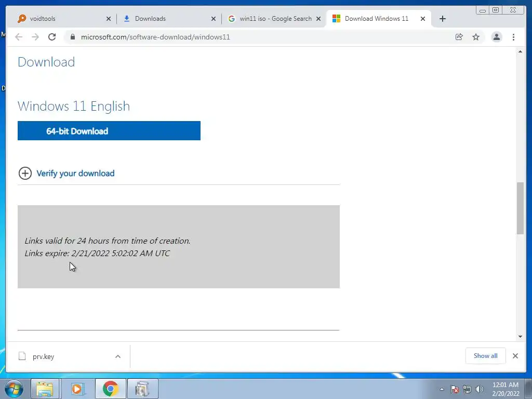Click the Links expire date text

(x=97, y=253)
